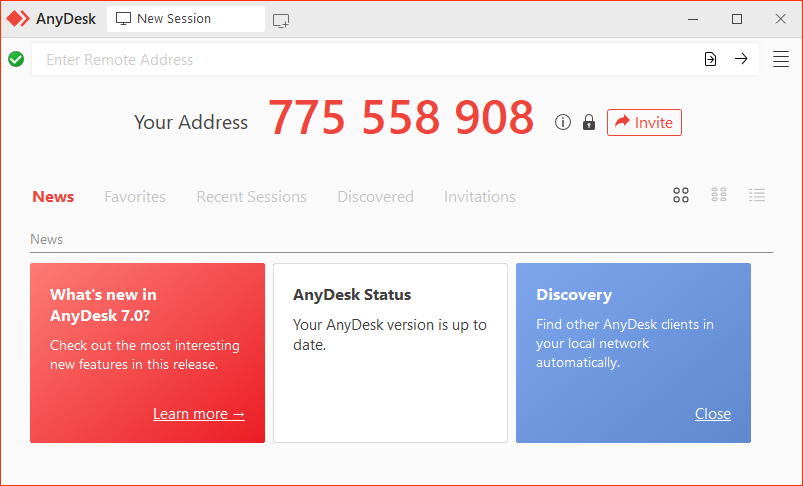Open a new session tab with plus-monitor icon

click(281, 20)
